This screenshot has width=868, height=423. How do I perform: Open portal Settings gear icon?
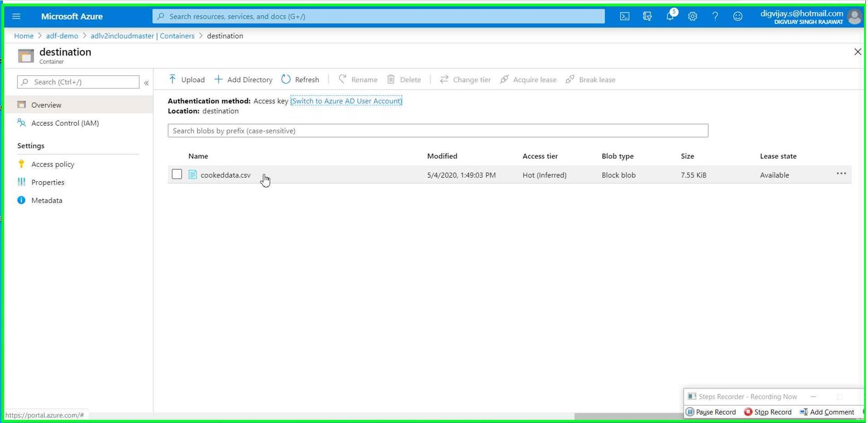point(692,16)
